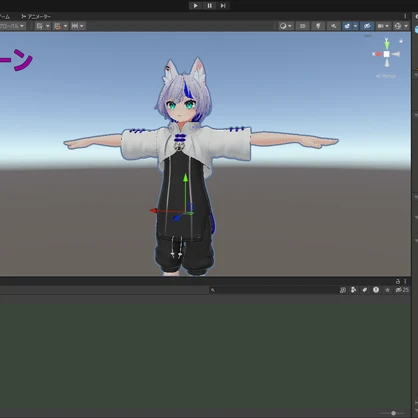This screenshot has width=418, height=418.
Task: Click the center cube of the orientation gizmo
Action: click(386, 54)
